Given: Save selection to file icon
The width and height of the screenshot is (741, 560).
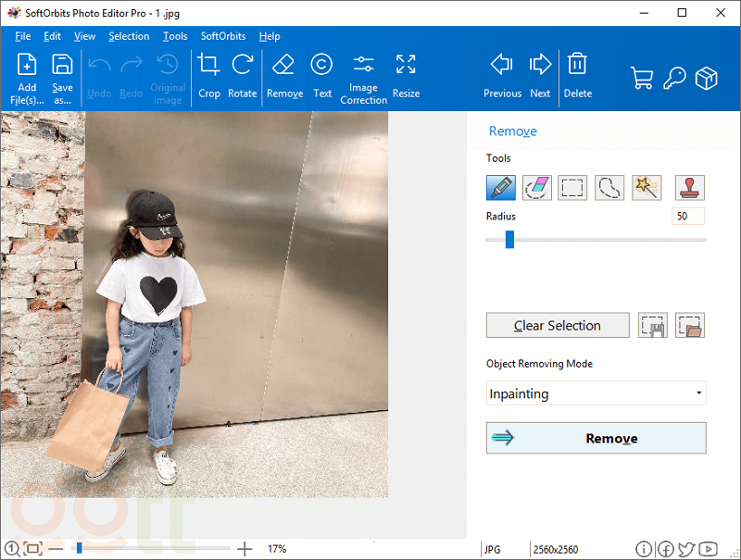Looking at the screenshot, I should [653, 326].
